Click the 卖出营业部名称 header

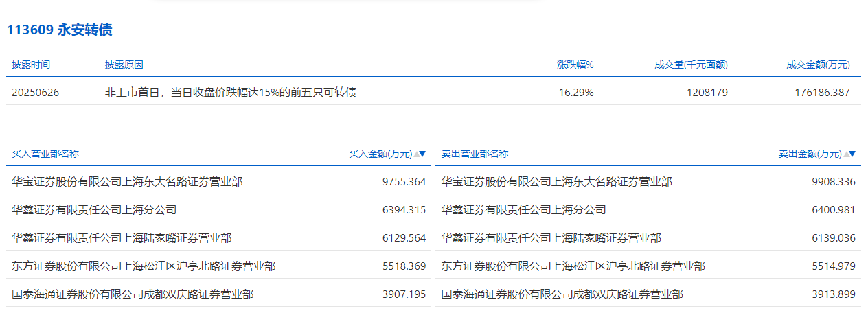pos(475,154)
